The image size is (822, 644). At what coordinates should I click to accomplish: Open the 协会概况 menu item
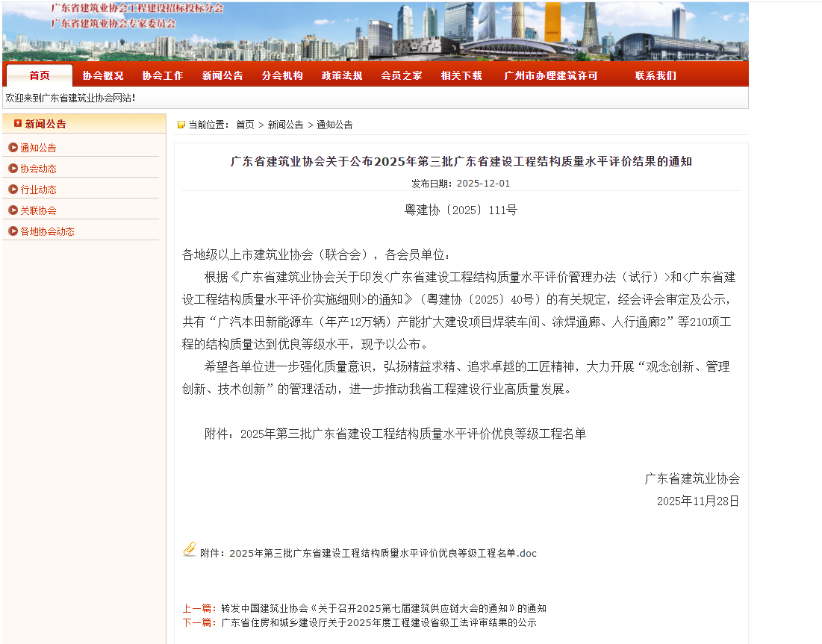(x=103, y=75)
